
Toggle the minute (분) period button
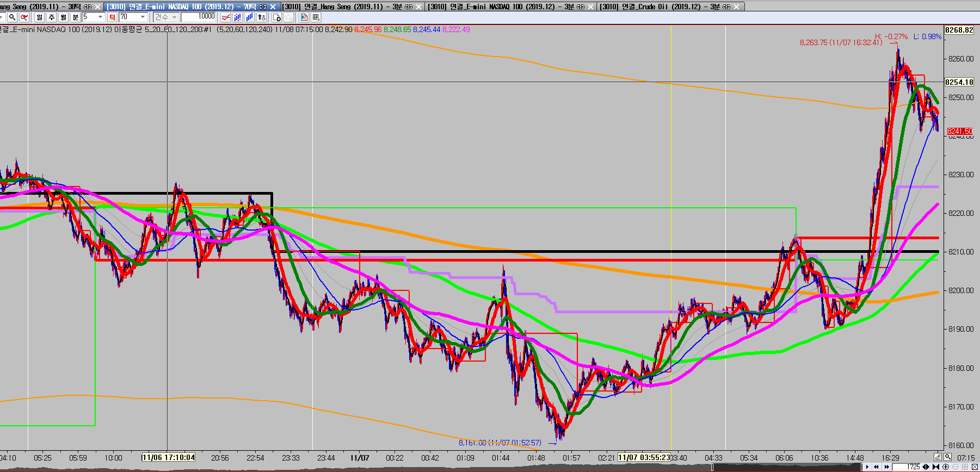(76, 17)
